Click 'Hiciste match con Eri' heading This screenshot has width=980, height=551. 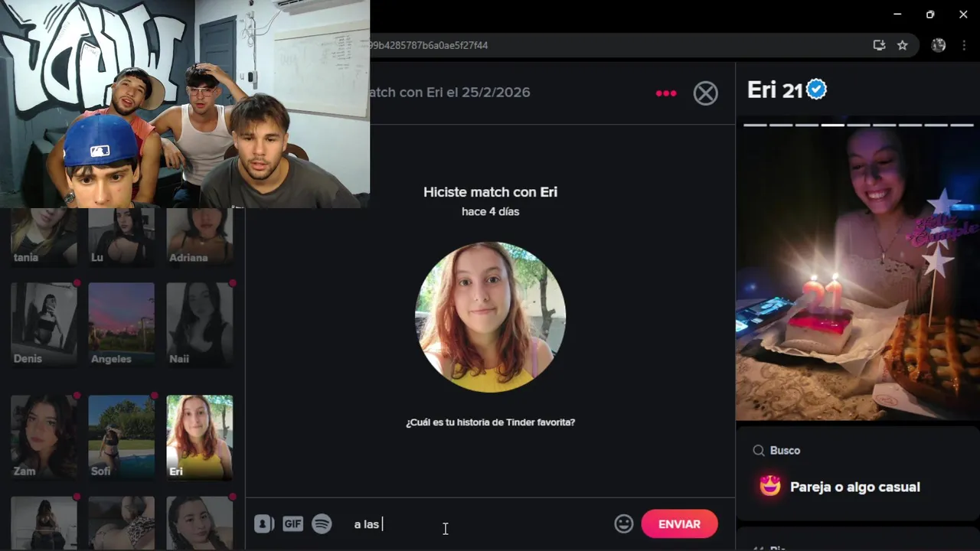[490, 192]
